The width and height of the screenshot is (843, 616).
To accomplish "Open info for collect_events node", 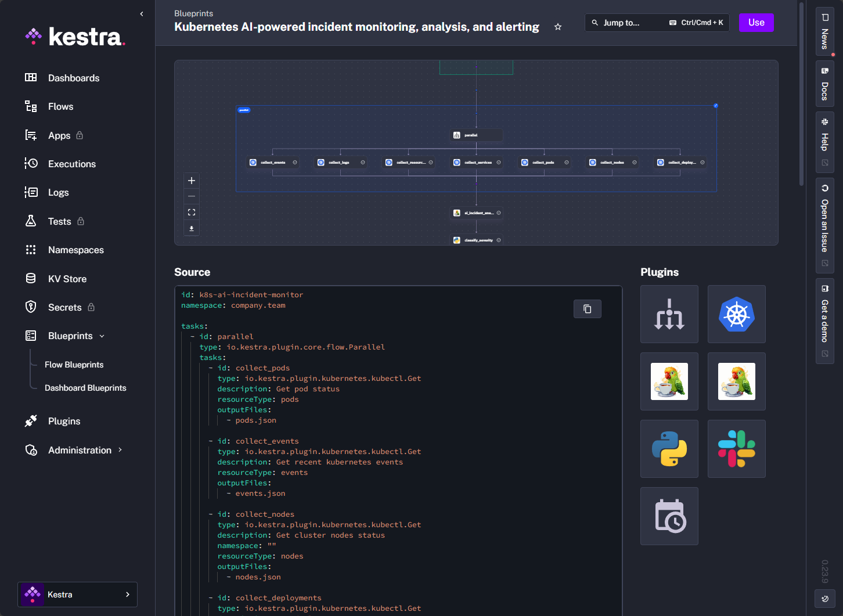I will pyautogui.click(x=295, y=163).
